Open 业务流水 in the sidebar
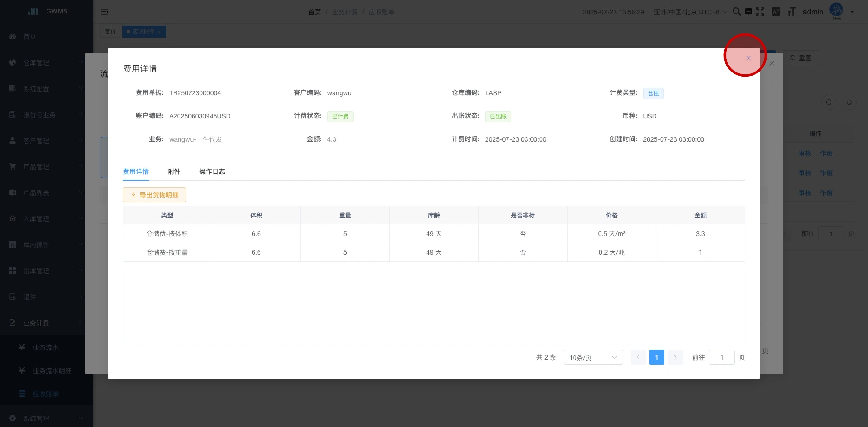The height and width of the screenshot is (427, 868). (45, 348)
